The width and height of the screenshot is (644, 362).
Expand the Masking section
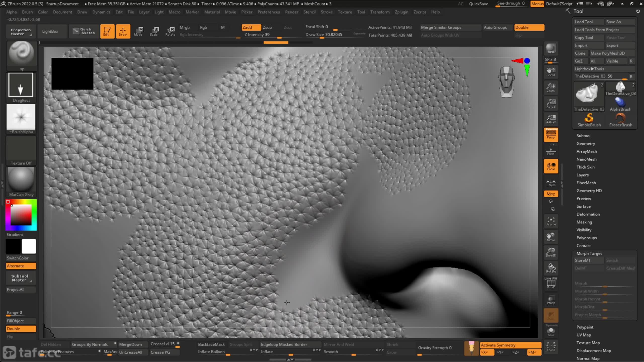[x=584, y=222]
